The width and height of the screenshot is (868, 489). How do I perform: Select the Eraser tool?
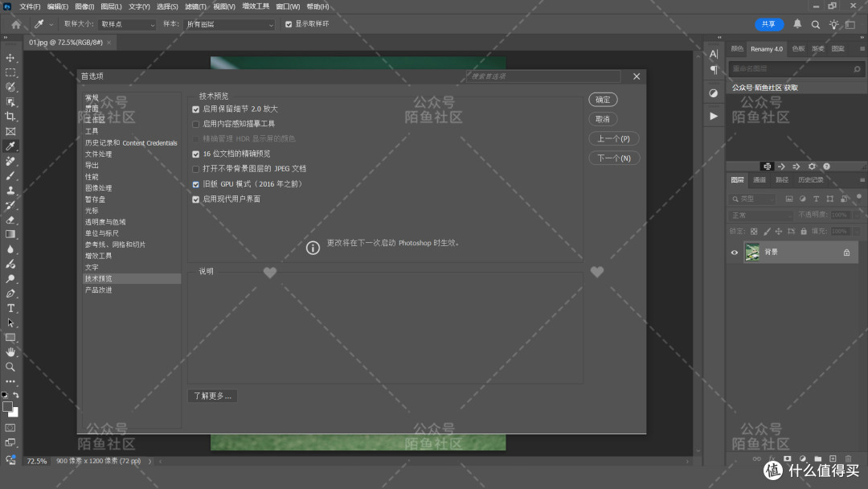[10, 220]
